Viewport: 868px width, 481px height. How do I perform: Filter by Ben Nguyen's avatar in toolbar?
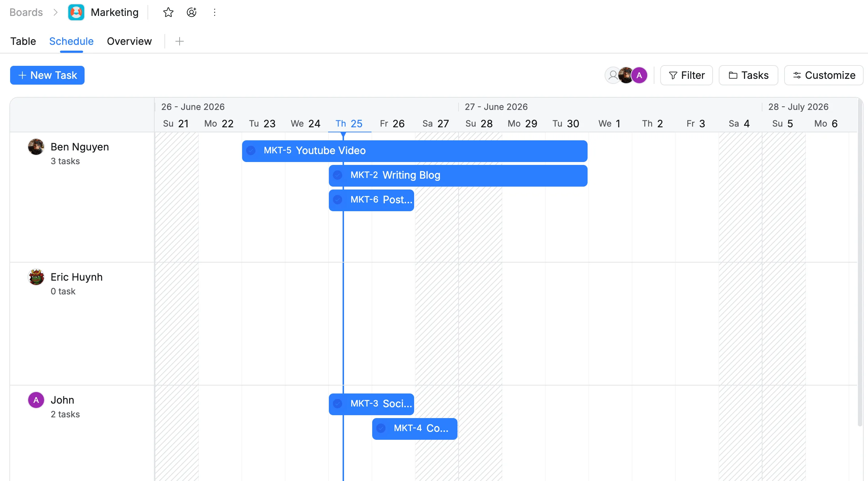pyautogui.click(x=626, y=75)
